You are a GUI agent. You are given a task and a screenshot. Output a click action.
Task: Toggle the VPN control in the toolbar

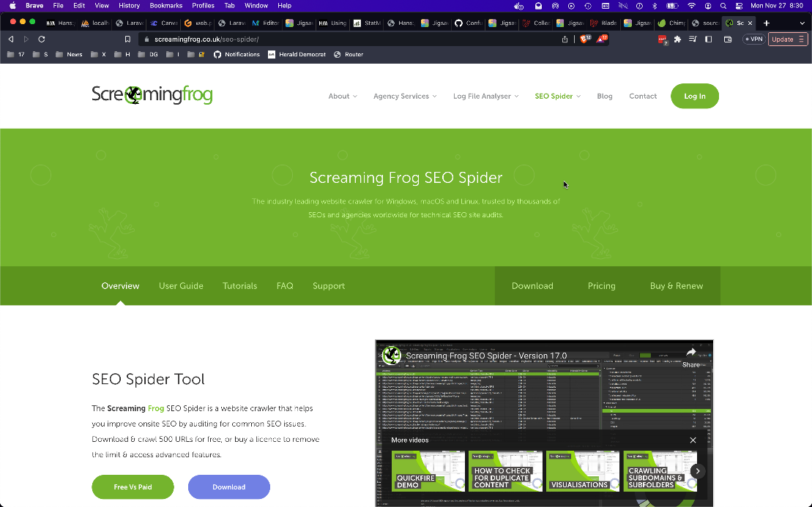(753, 38)
